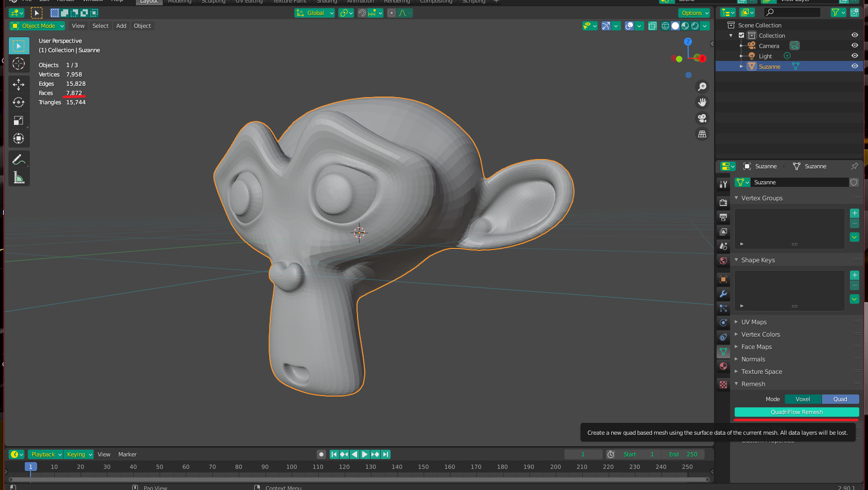This screenshot has width=868, height=490.
Task: Hide the Light in outliner
Action: (855, 56)
